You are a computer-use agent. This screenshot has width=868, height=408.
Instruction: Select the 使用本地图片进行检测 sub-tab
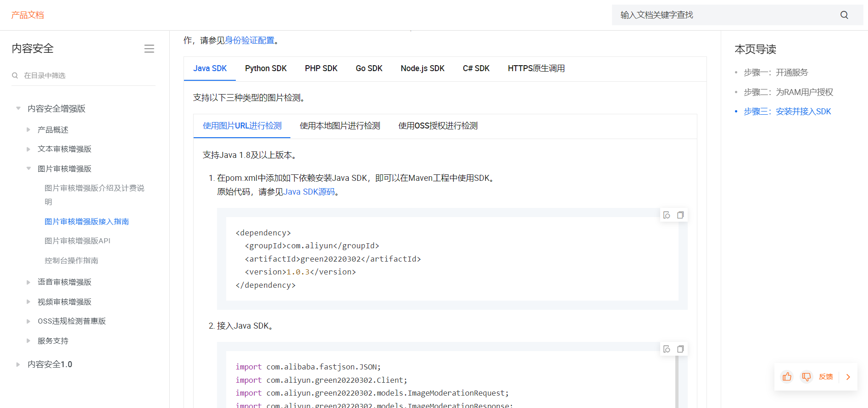pyautogui.click(x=340, y=126)
